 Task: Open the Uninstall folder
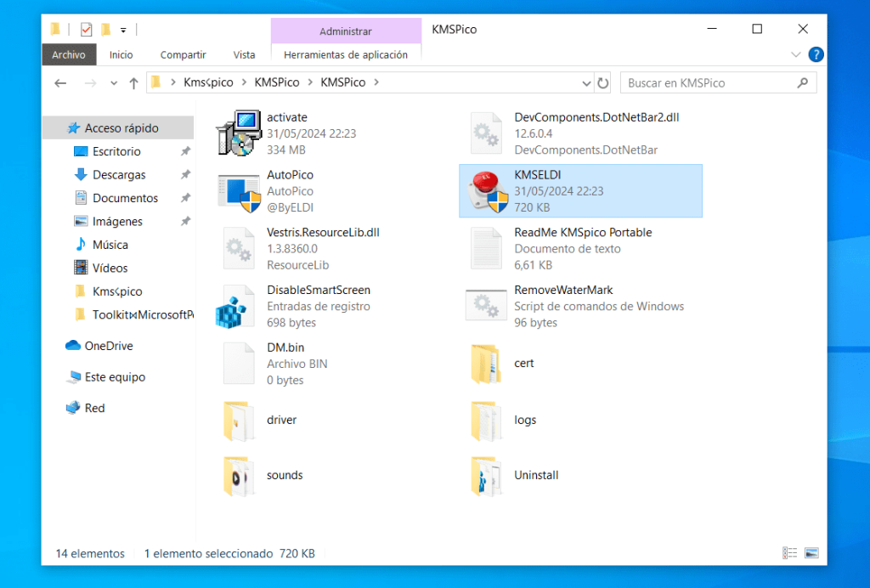pyautogui.click(x=535, y=476)
